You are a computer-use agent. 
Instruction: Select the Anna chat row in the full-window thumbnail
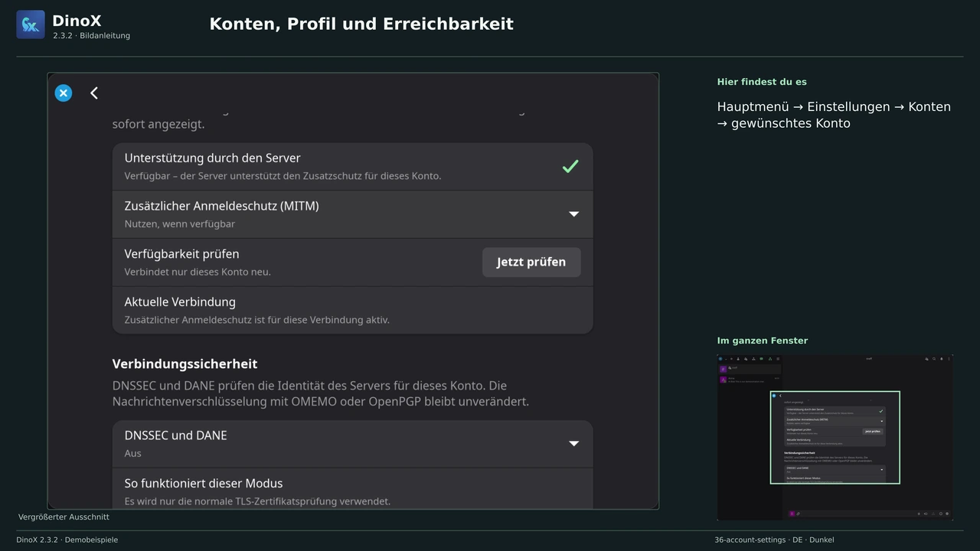coord(750,380)
